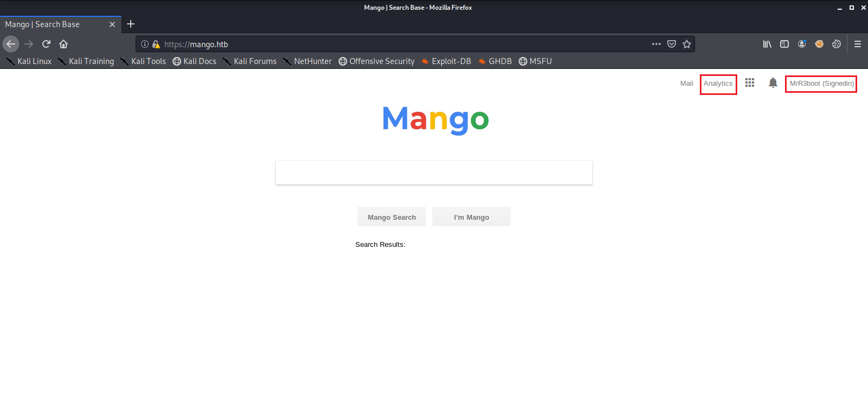Maximize the Firefox window
The height and width of the screenshot is (395, 868).
pyautogui.click(x=851, y=8)
